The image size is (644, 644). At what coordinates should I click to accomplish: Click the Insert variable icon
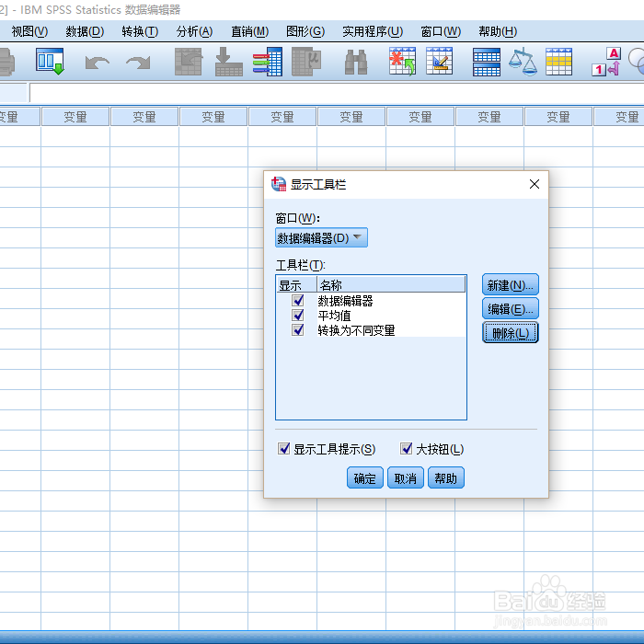(440, 62)
